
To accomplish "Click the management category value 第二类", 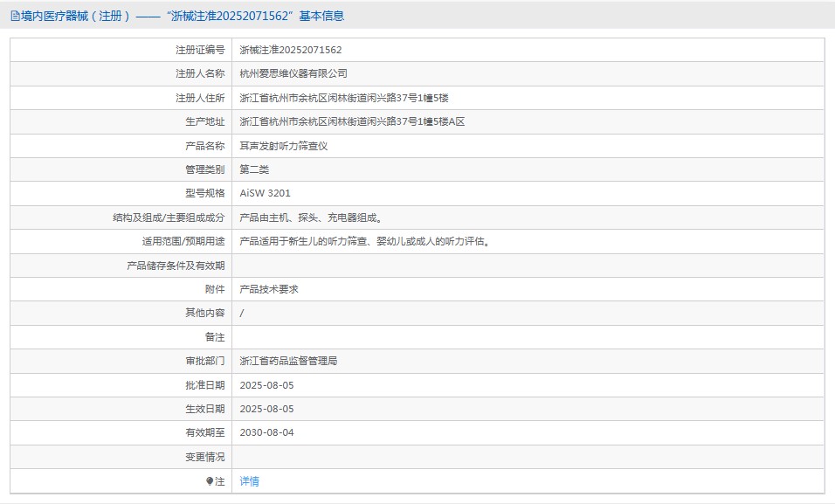I will 254,169.
